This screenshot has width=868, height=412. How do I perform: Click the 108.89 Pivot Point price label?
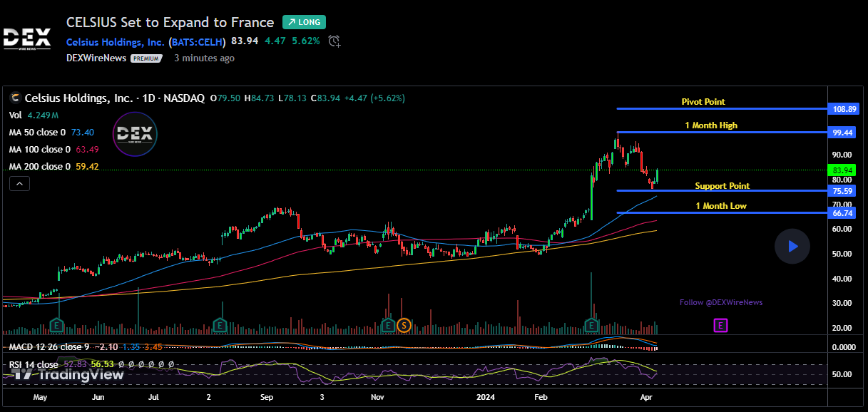click(844, 109)
